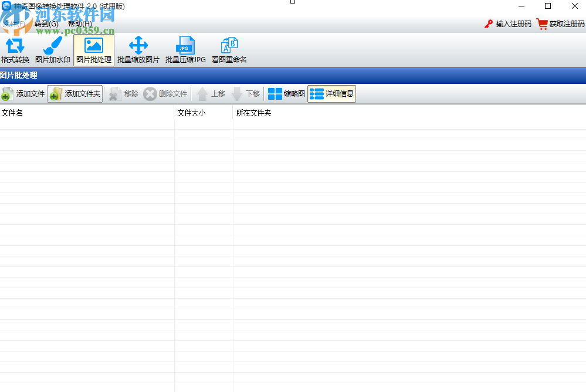This screenshot has height=392, width=586.
Task: Sort by the 所在文件夹 column header
Action: (x=409, y=113)
